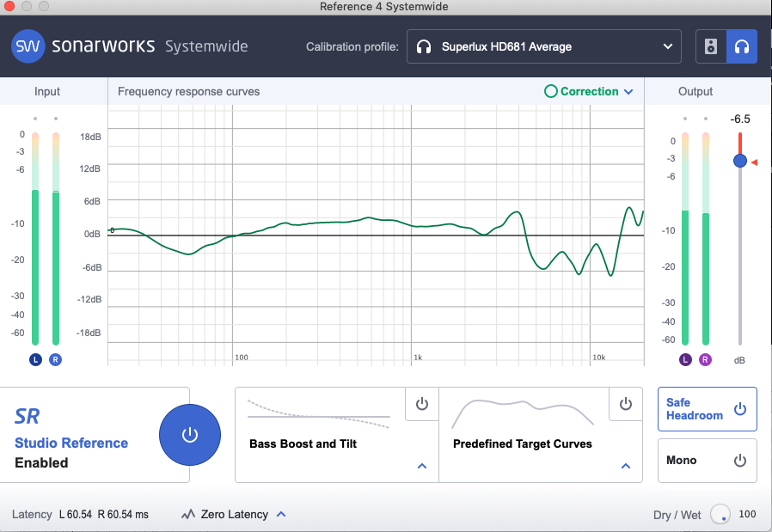Expand the Bass Boost and Tilt panel
Image resolution: width=772 pixels, height=532 pixels.
[x=422, y=466]
